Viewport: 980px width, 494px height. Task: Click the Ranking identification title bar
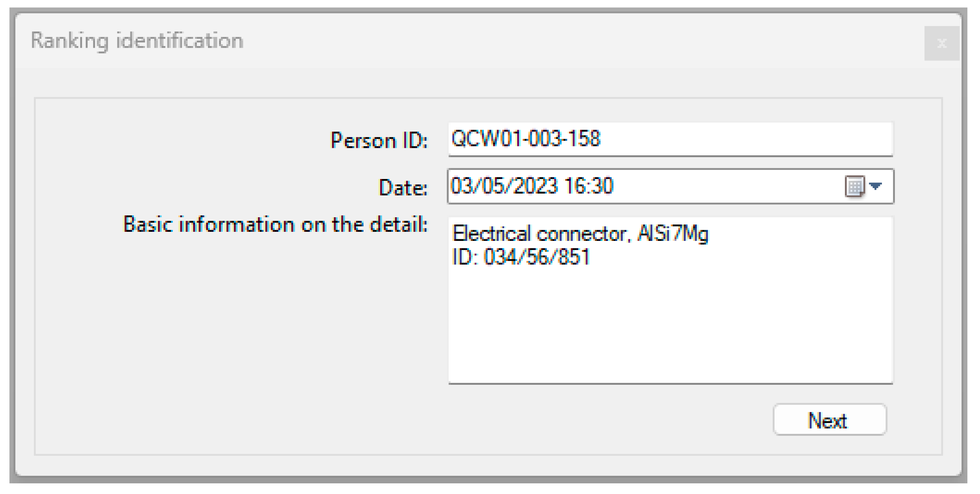[138, 39]
